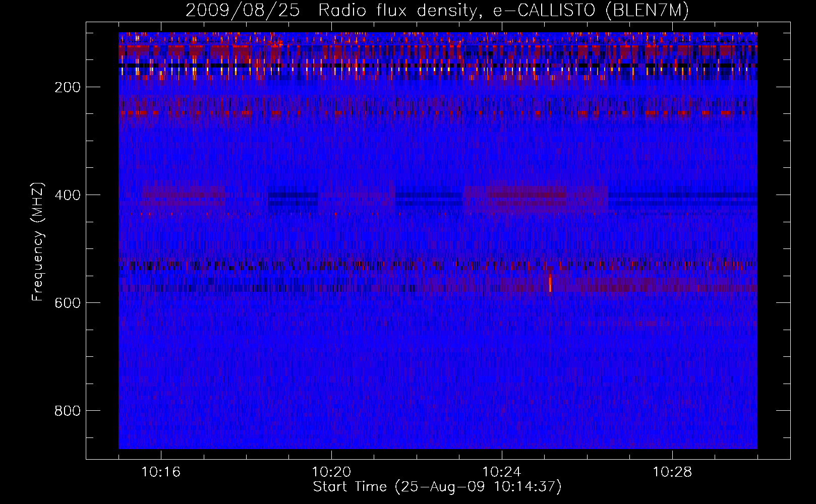Screen dimensions: 816x504
Task: Click the 10:24 time tick label
Action: [x=502, y=472]
